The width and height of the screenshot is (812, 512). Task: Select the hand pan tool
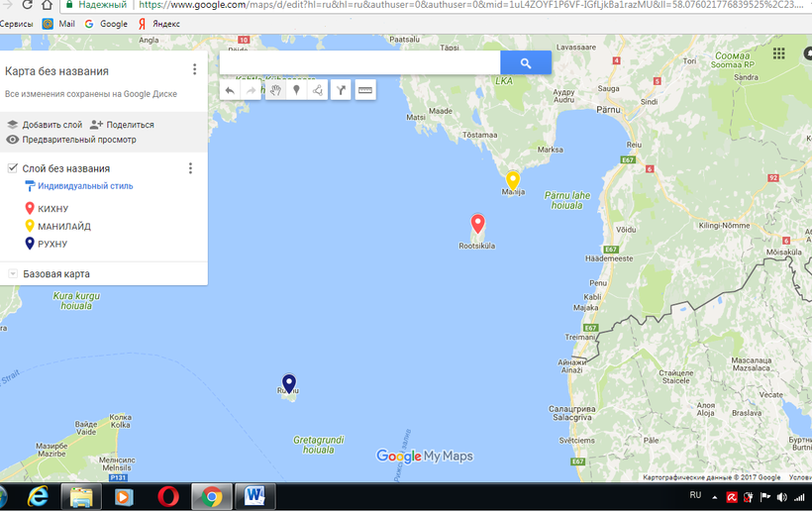tap(274, 90)
